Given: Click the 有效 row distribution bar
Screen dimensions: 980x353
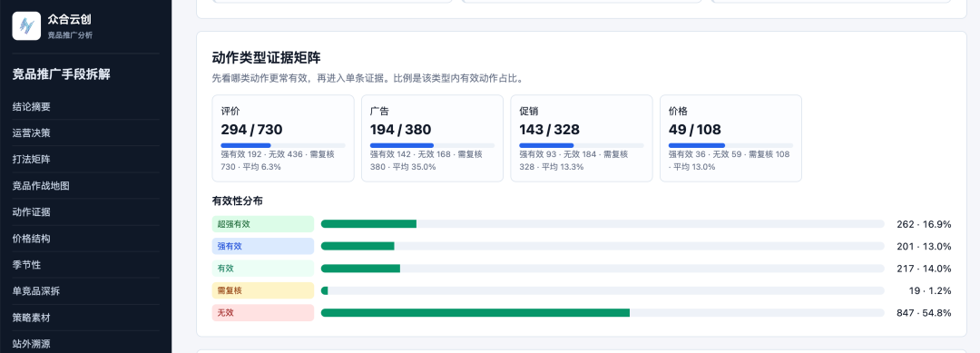Looking at the screenshot, I should pyautogui.click(x=603, y=269).
